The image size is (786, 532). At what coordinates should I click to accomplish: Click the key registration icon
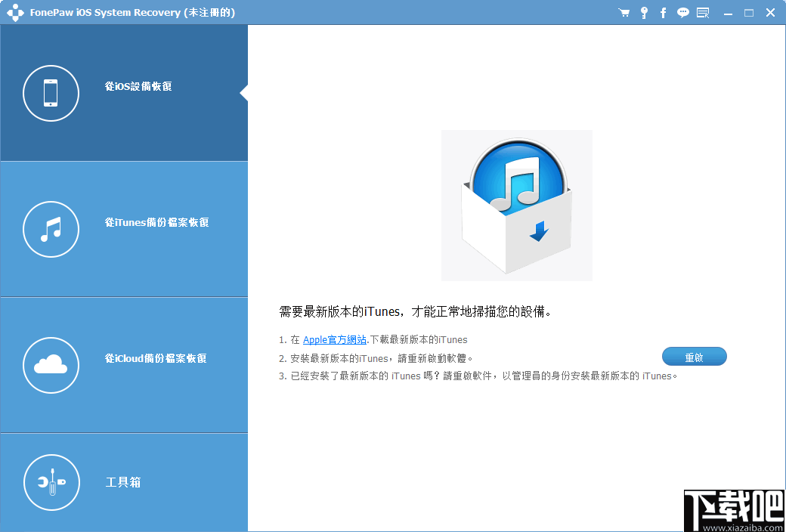(x=644, y=12)
